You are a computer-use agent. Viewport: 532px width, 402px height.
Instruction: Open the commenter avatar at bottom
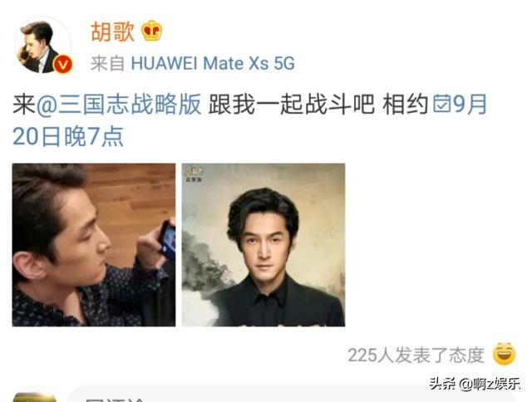[x=35, y=396]
